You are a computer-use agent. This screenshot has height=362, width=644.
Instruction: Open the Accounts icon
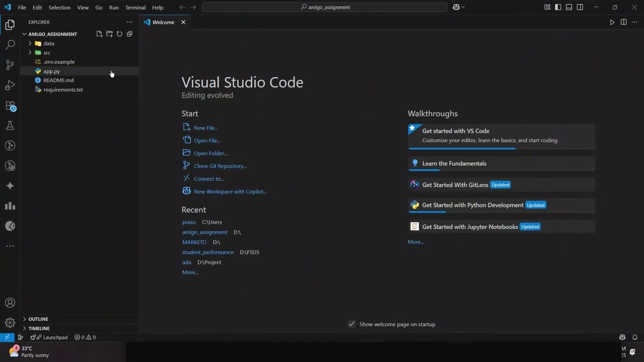point(10,303)
